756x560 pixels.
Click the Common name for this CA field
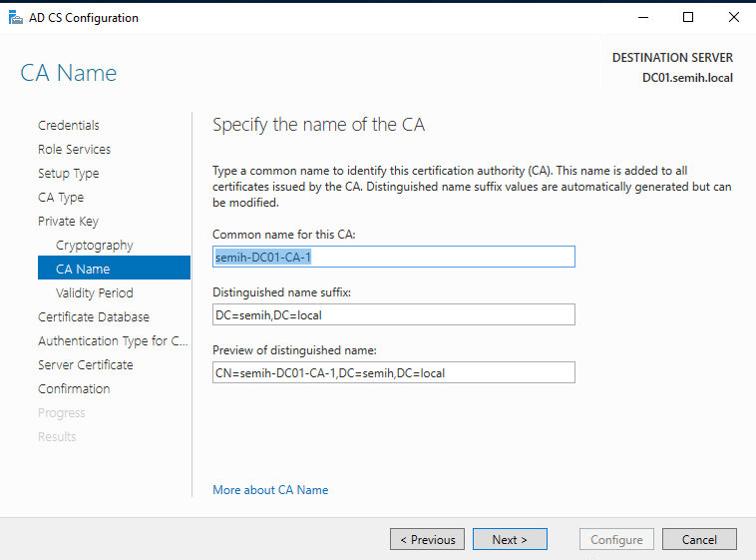(394, 257)
